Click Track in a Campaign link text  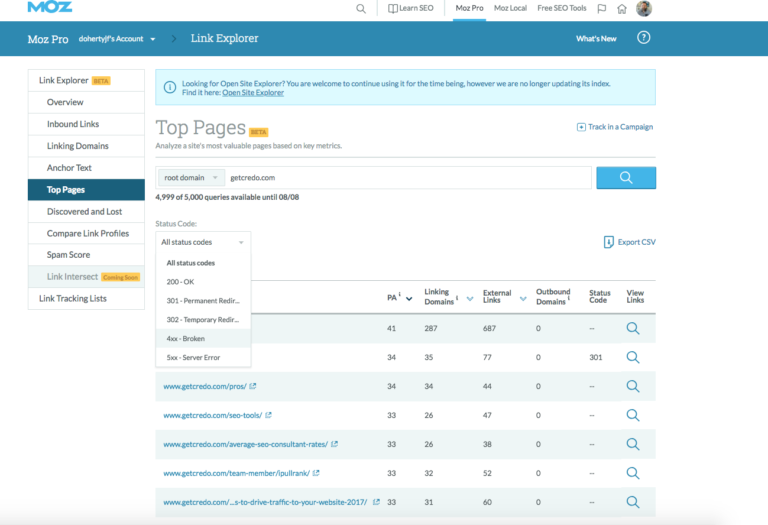pos(620,127)
